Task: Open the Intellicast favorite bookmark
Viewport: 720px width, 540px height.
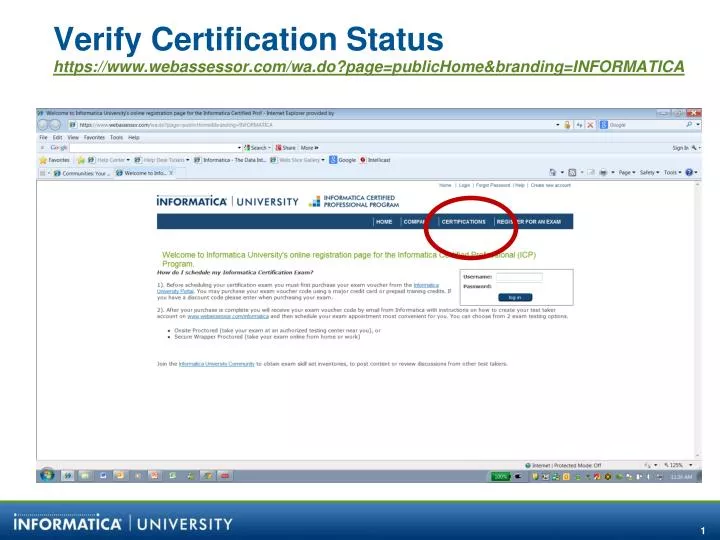Action: pyautogui.click(x=375, y=160)
